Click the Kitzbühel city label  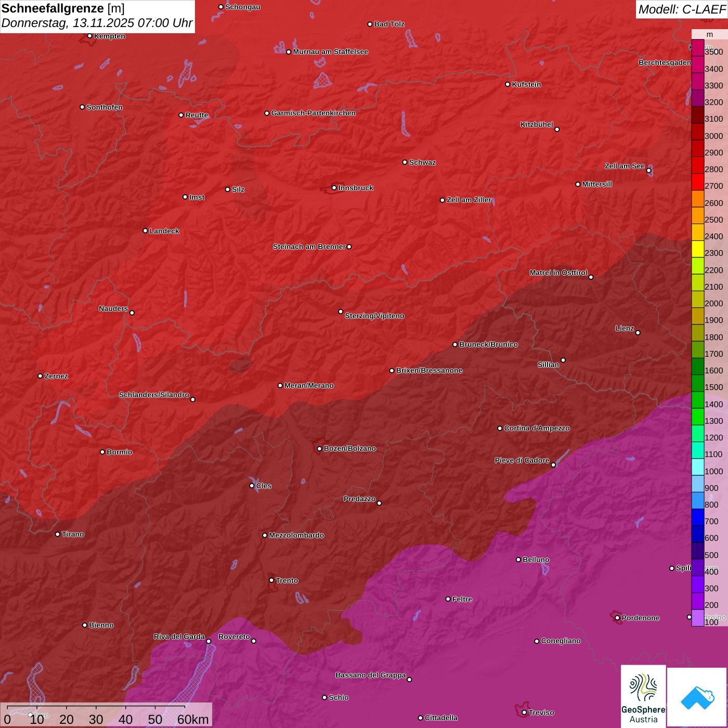point(537,124)
